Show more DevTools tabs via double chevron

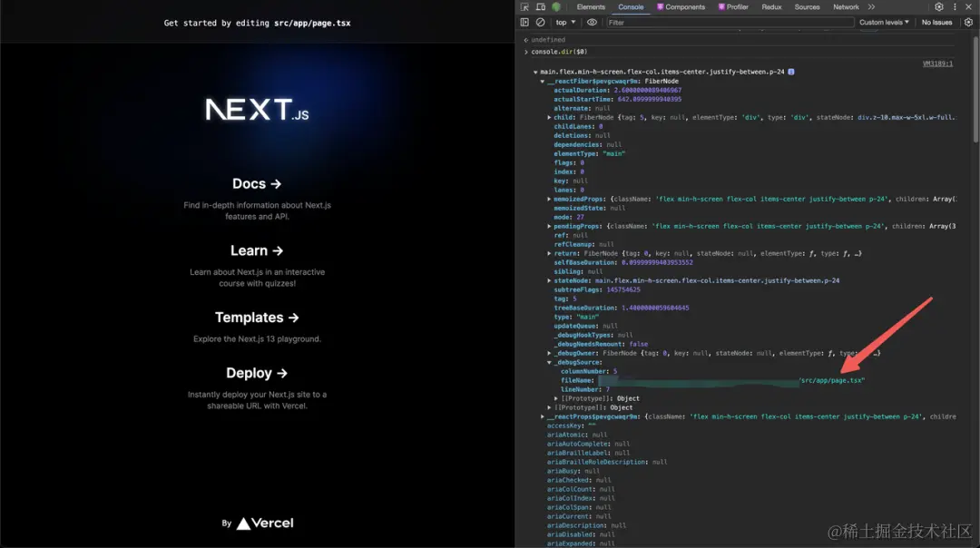click(871, 7)
